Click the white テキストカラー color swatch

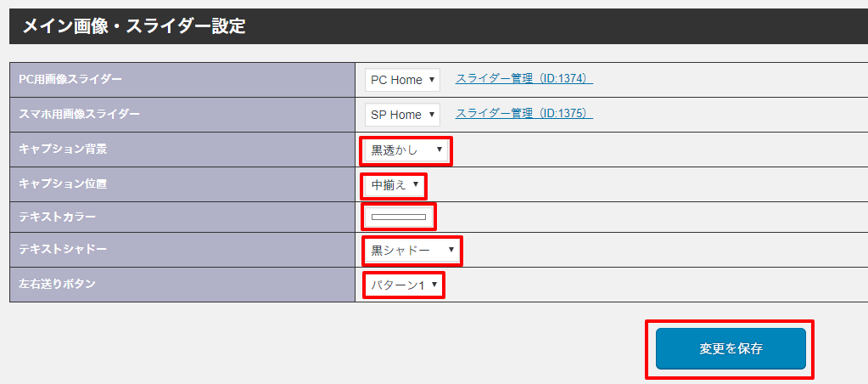pyautogui.click(x=399, y=217)
